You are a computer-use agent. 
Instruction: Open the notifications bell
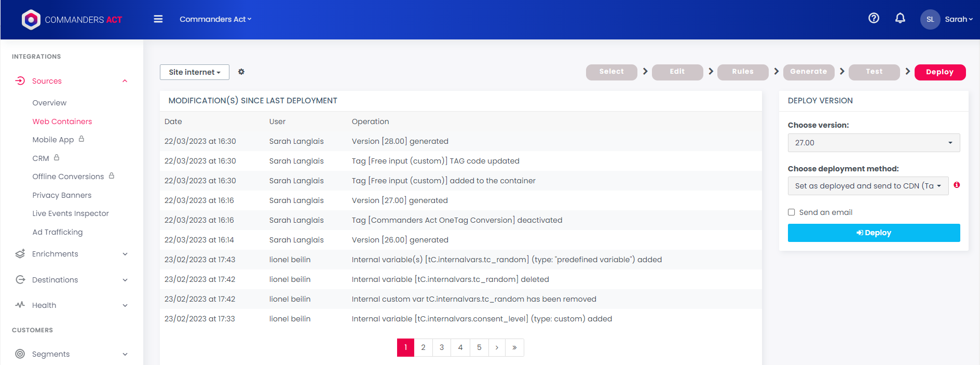pyautogui.click(x=900, y=19)
